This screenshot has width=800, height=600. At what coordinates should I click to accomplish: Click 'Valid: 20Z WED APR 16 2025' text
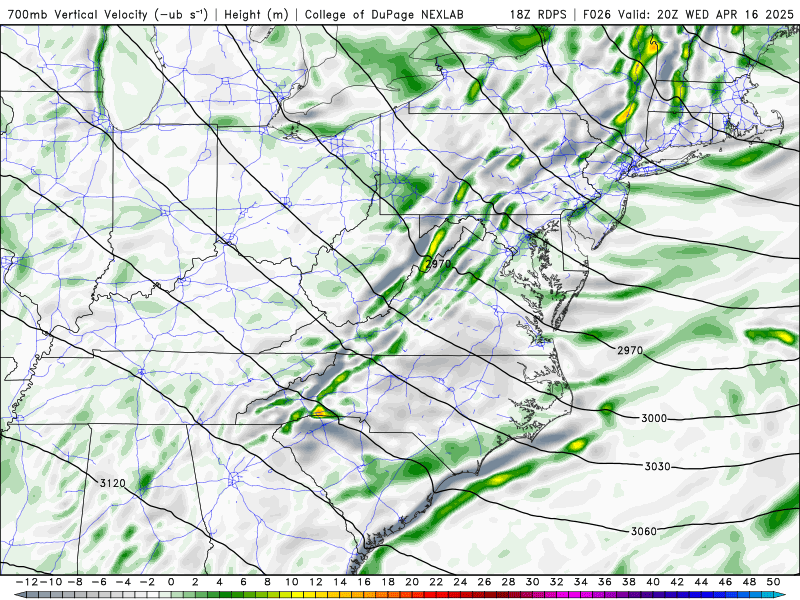point(706,14)
